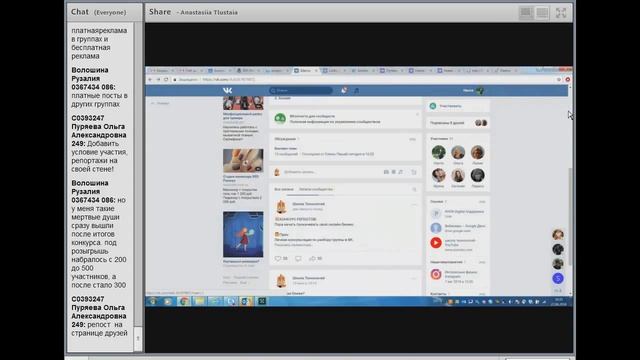Click the VK logo in the header

[x=227, y=90]
